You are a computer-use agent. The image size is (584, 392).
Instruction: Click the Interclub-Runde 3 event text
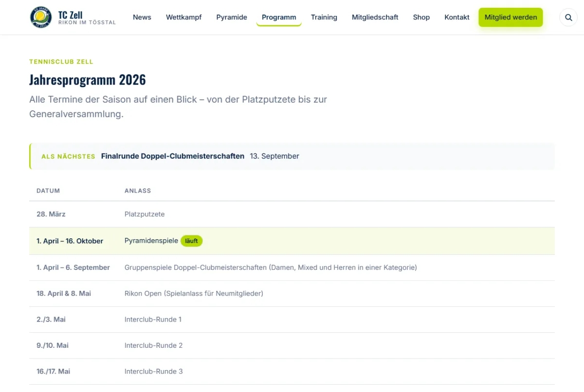coord(154,371)
